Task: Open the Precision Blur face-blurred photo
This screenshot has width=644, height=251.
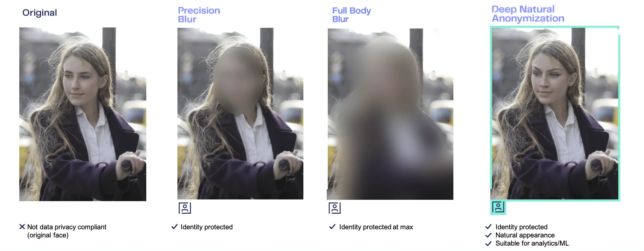Action: pos(240,114)
